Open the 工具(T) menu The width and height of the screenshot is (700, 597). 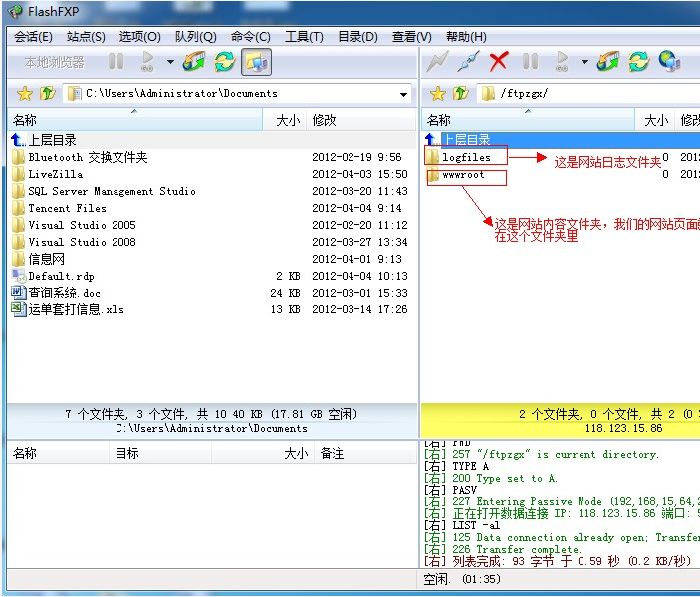coord(304,37)
